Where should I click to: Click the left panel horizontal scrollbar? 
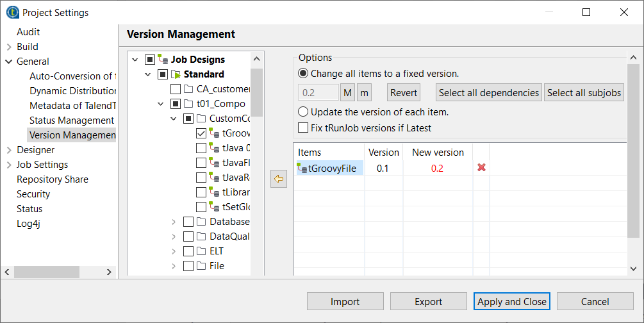(58, 271)
